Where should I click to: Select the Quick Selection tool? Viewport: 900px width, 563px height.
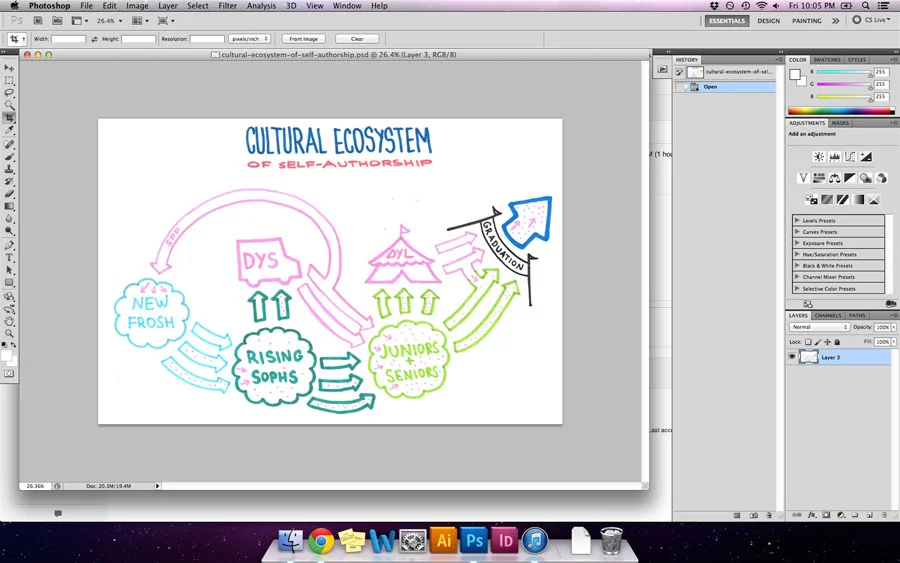(9, 105)
